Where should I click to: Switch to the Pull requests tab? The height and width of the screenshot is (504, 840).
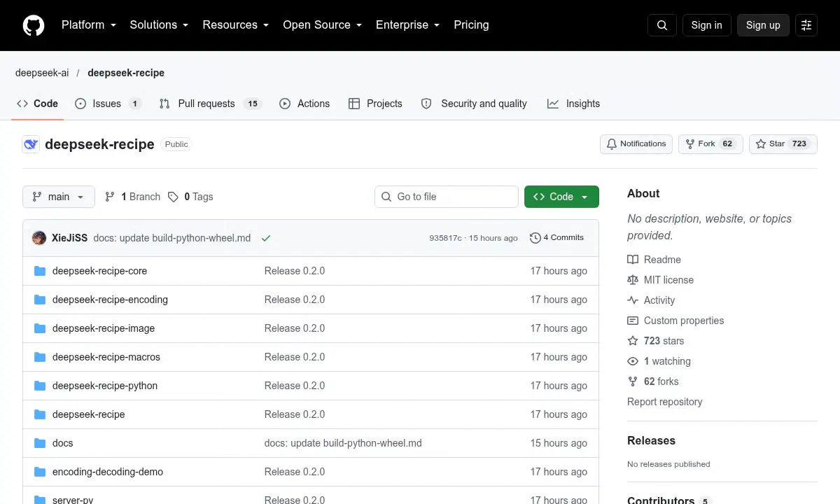tap(210, 104)
